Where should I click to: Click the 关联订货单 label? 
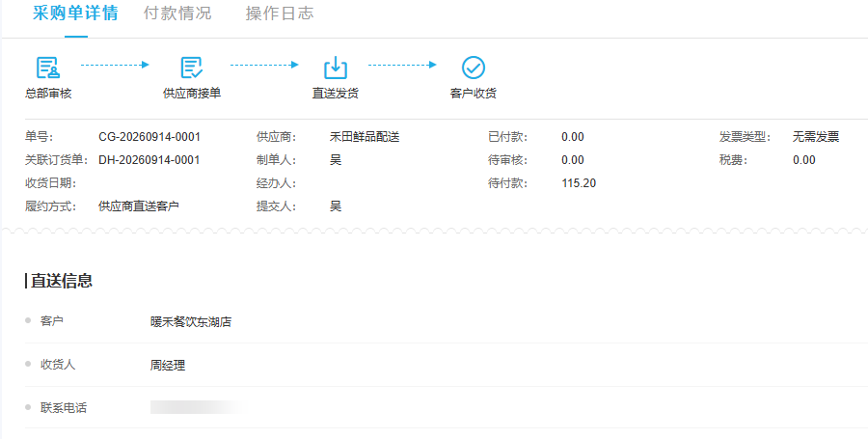coord(57,160)
